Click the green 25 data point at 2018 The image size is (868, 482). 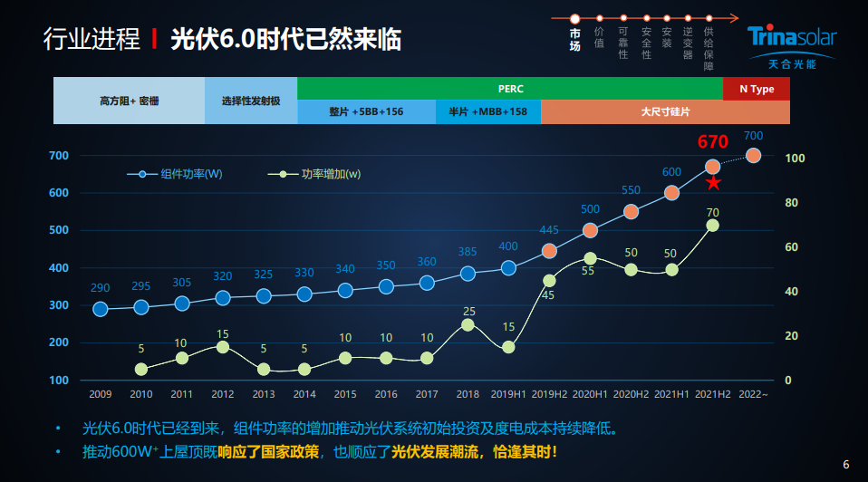[x=468, y=325]
